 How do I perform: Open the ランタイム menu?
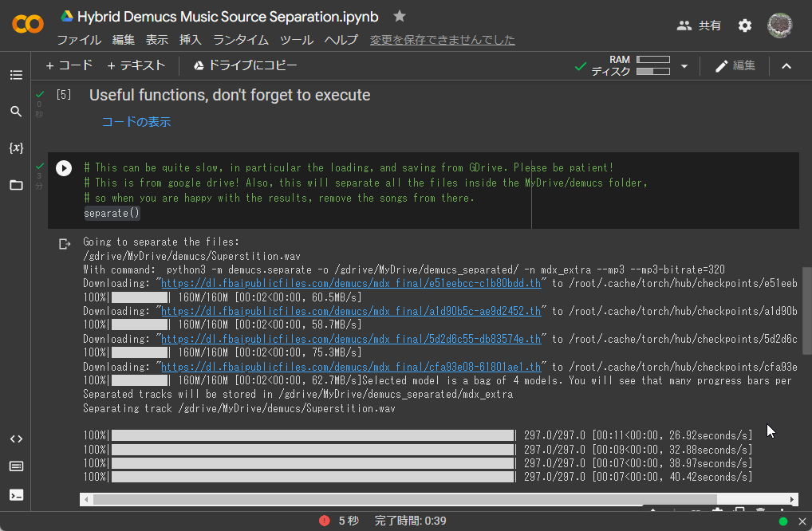pyautogui.click(x=240, y=40)
